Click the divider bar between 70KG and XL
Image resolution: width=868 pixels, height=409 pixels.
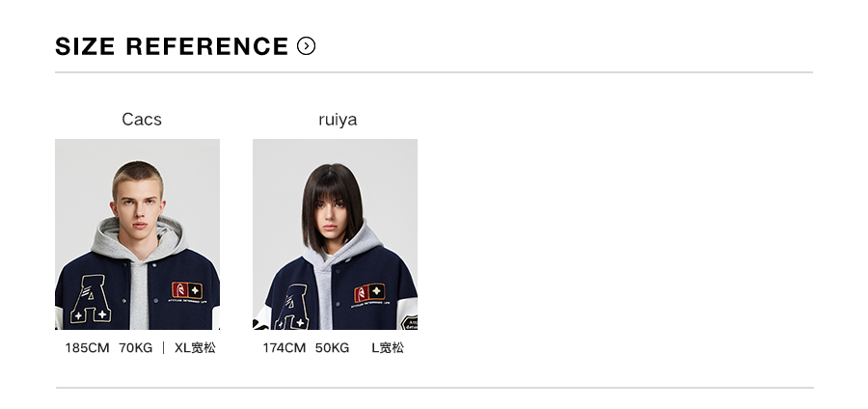163,348
